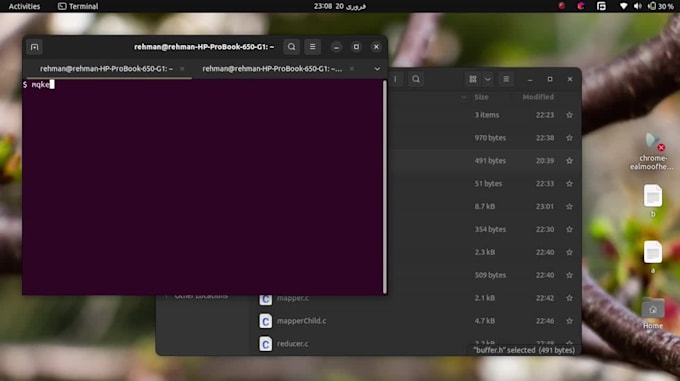Star the 51 bytes file row
The image size is (680, 381).
pos(569,184)
